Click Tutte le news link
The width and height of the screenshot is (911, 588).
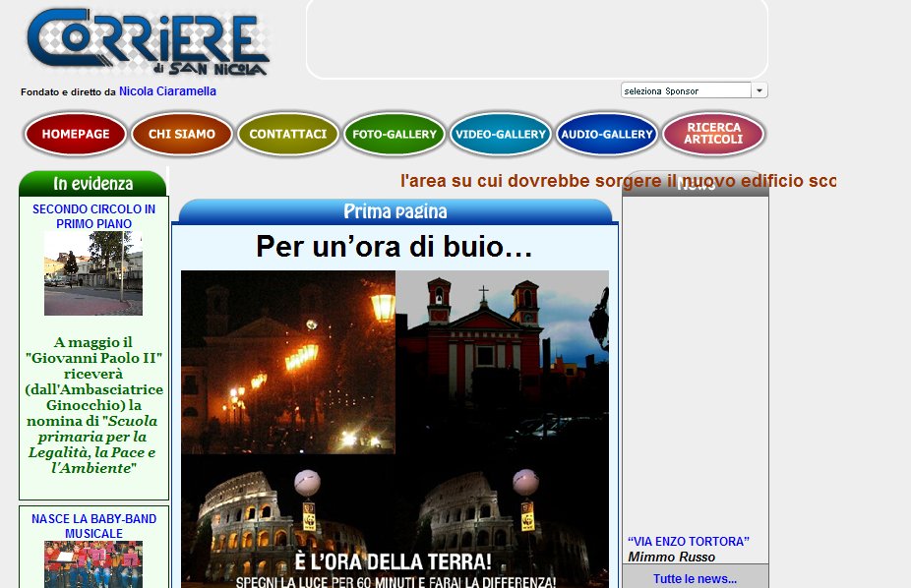(x=695, y=579)
